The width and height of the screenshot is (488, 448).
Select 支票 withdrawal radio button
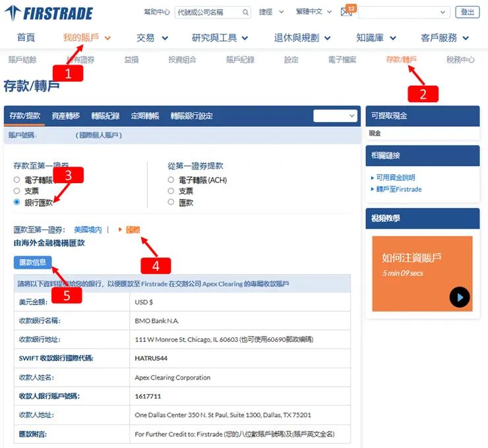[x=171, y=191]
